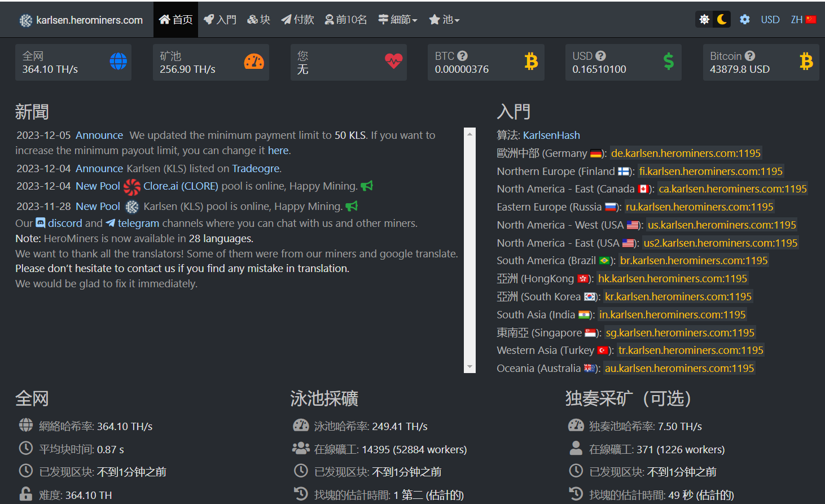Screen dimensions: 825x504
Task: Select in.karlsen.herominers.com:1195 India server
Action: pyautogui.click(x=673, y=315)
